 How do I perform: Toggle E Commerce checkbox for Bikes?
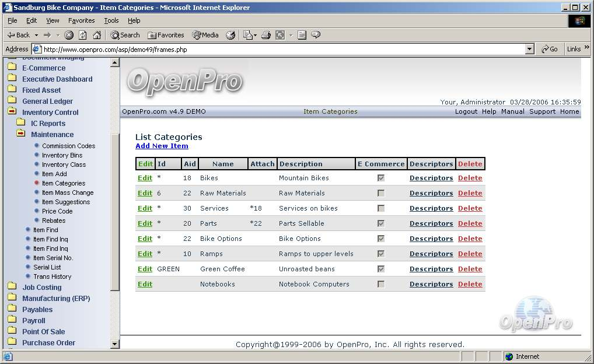(381, 178)
